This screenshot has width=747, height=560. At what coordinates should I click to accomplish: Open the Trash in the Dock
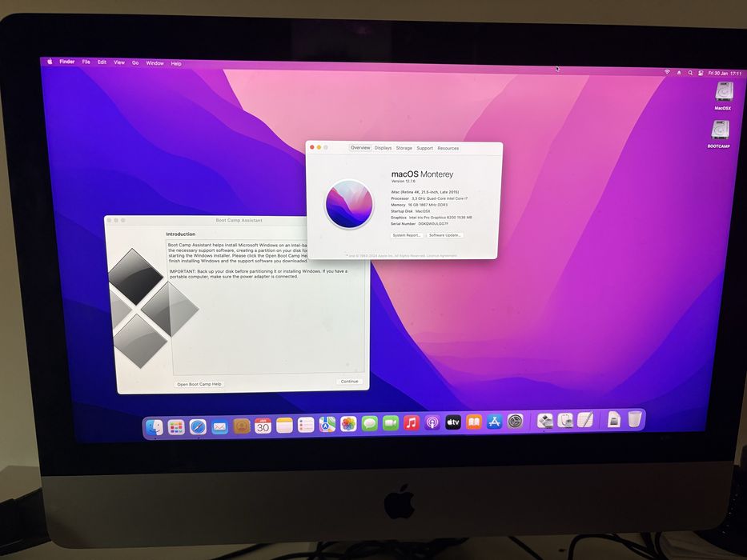coord(635,419)
